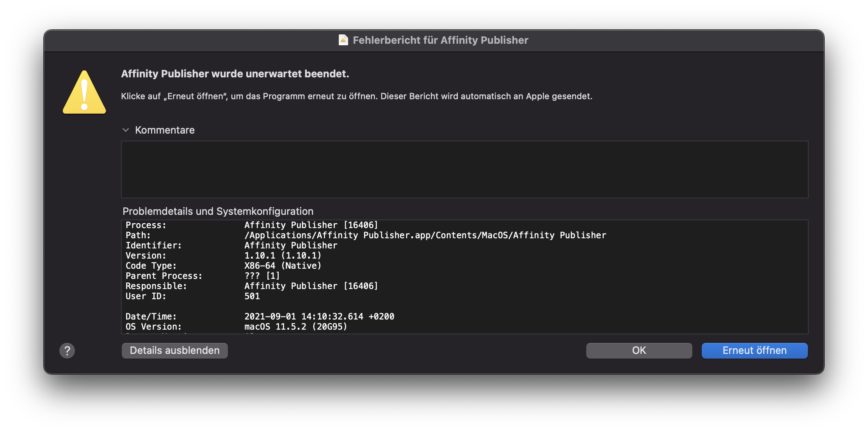Viewport: 868px width, 432px height.
Task: Click the Process row 'Affinity Publisher [16406]'
Action: [311, 225]
